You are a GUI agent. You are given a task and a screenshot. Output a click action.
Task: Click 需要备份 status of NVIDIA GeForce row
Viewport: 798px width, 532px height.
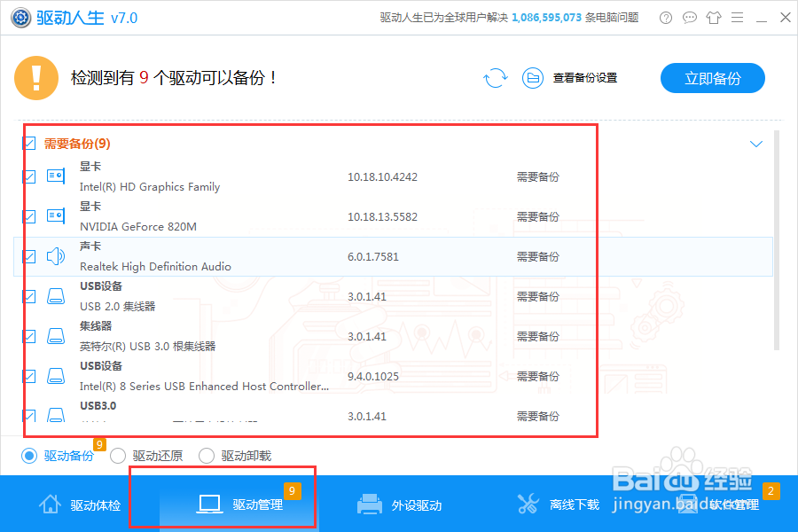point(538,216)
